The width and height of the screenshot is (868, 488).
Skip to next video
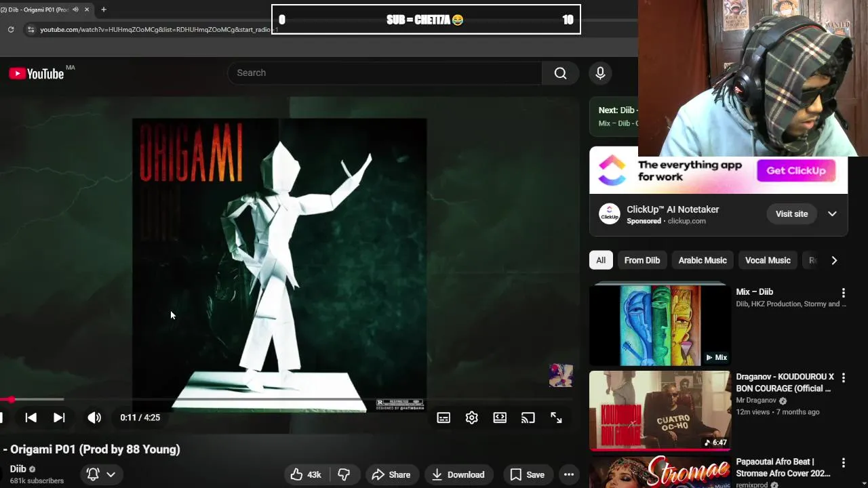(59, 418)
